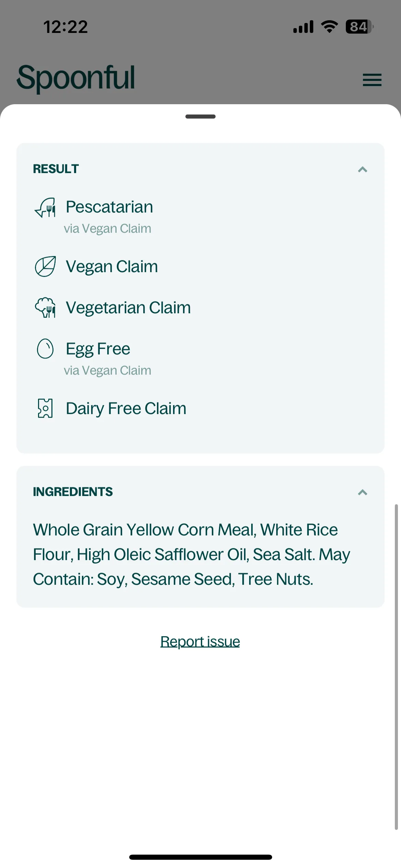Click the Report issue link
The width and height of the screenshot is (401, 868).
click(x=200, y=641)
